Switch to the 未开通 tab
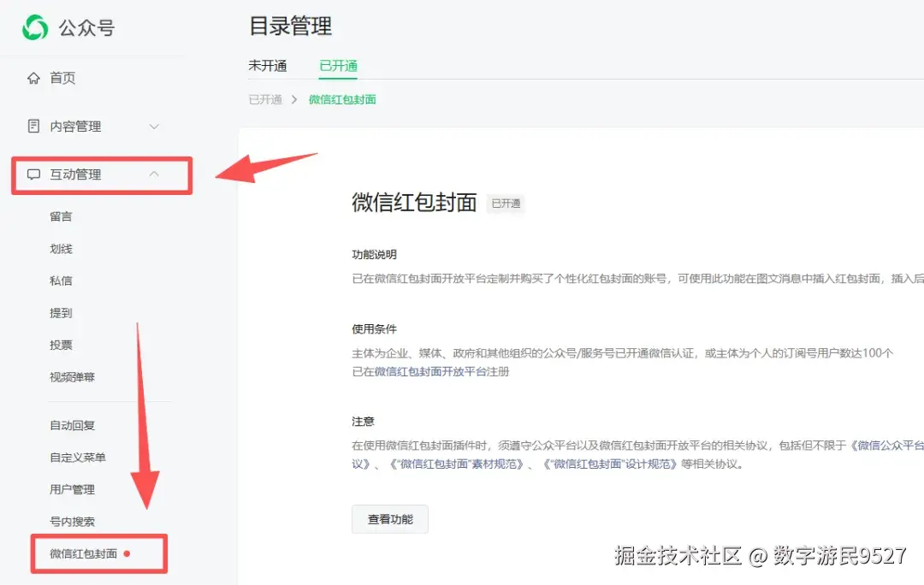The image size is (924, 585). [x=268, y=65]
